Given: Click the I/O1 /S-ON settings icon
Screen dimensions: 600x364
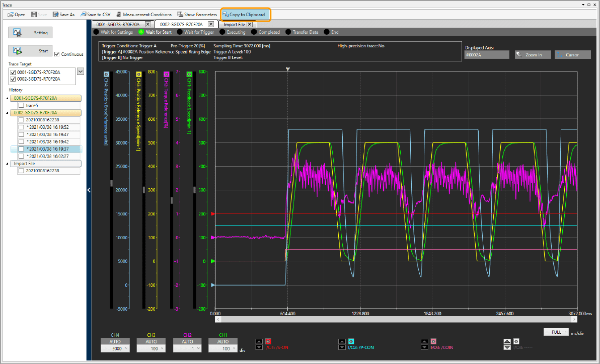Looking at the screenshot, I should click(268, 341).
